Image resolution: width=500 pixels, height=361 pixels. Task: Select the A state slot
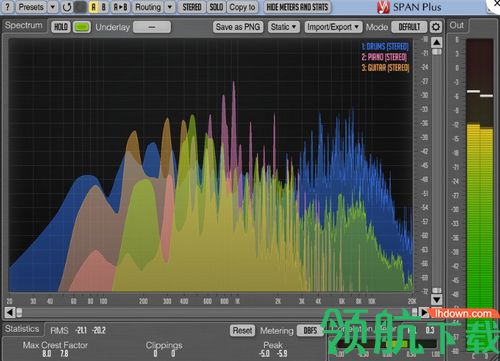(x=94, y=7)
